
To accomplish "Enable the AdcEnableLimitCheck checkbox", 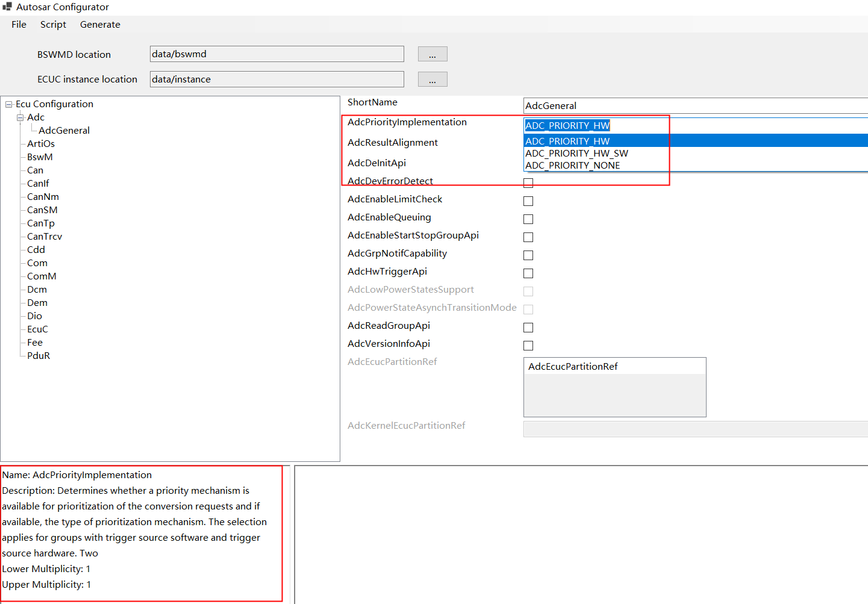I will [x=528, y=201].
